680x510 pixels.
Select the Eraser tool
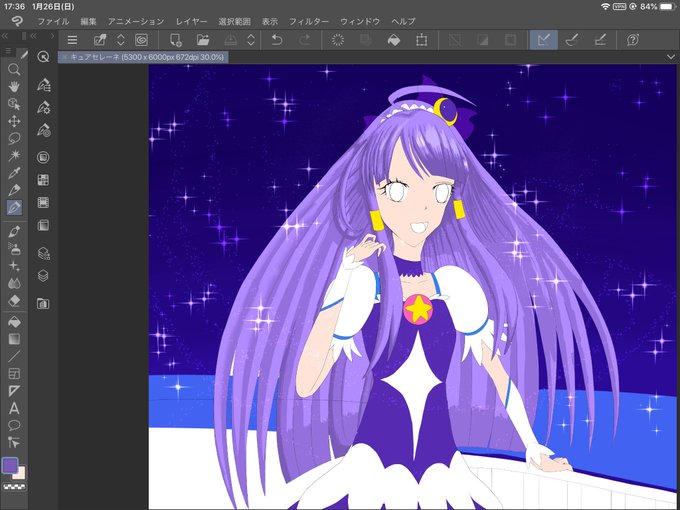point(14,300)
